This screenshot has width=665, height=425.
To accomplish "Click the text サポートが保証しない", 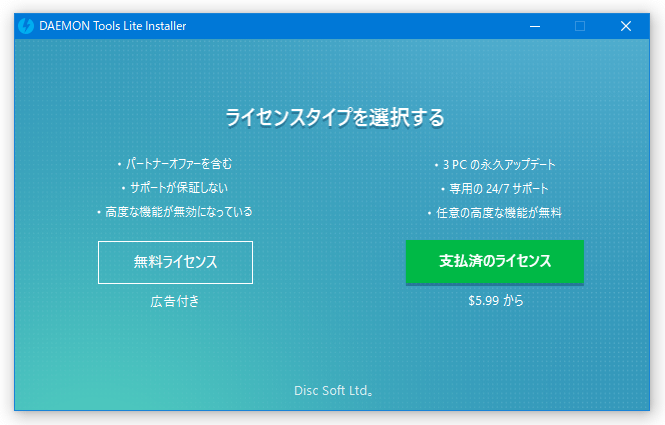I will point(179,188).
